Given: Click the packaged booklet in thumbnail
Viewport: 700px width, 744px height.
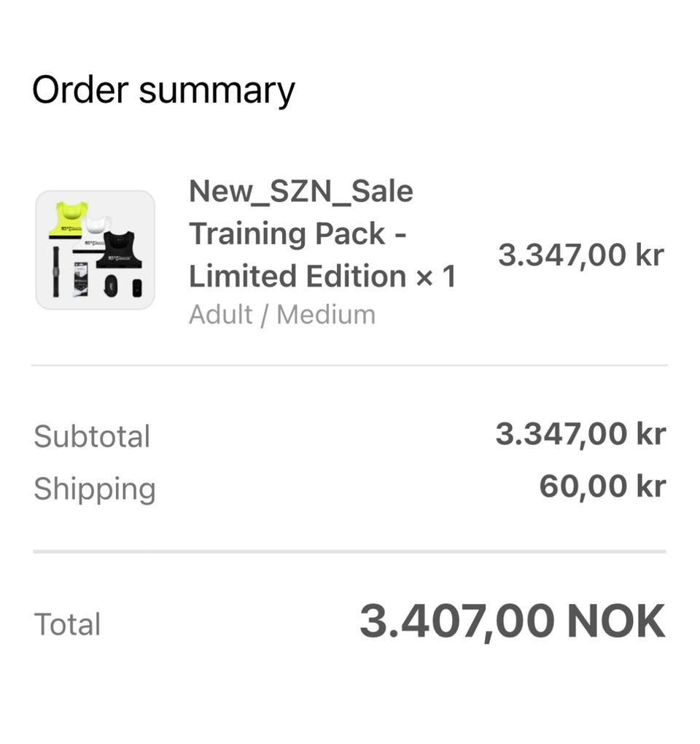Looking at the screenshot, I should pyautogui.click(x=81, y=281).
